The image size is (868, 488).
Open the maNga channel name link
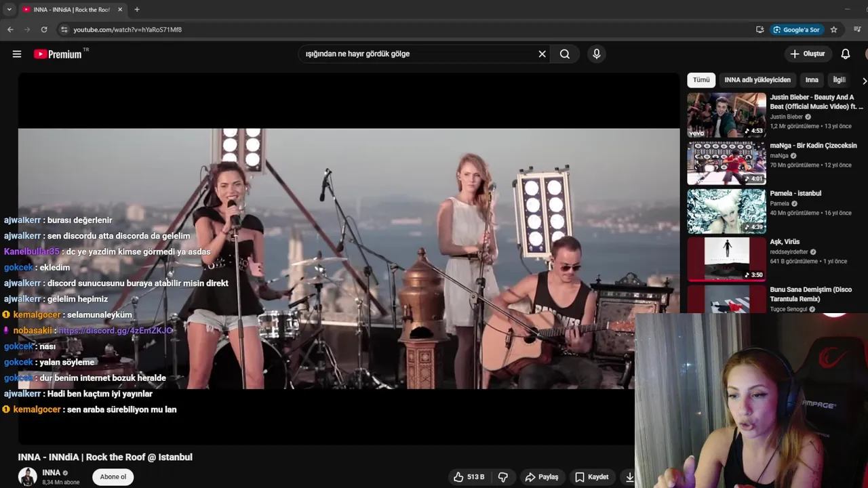[x=779, y=156]
